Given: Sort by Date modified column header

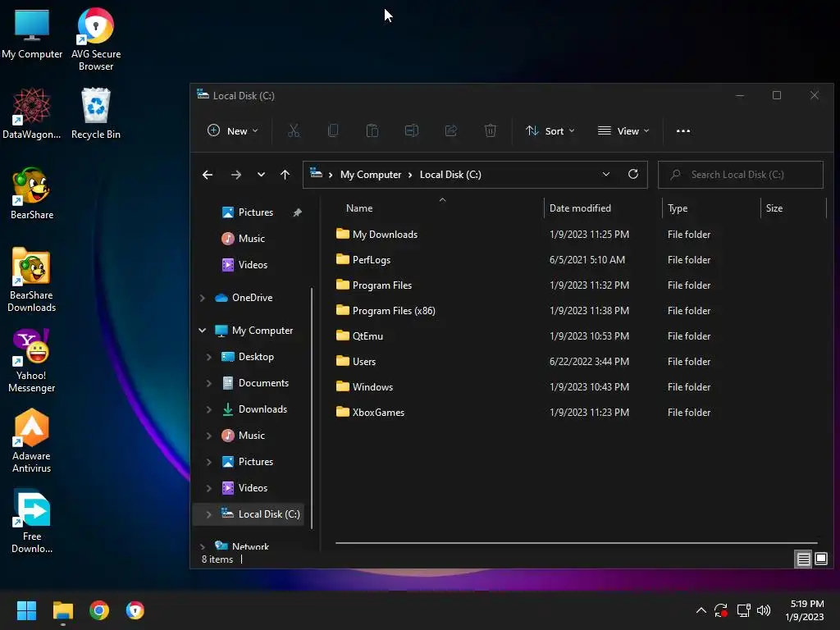Looking at the screenshot, I should pos(603,208).
